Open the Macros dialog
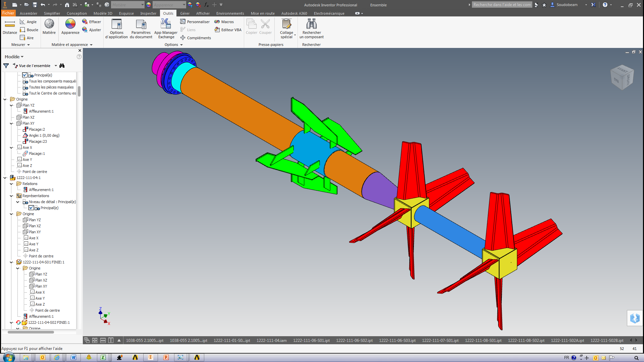Viewport: 644px width, 362px height. point(224,22)
